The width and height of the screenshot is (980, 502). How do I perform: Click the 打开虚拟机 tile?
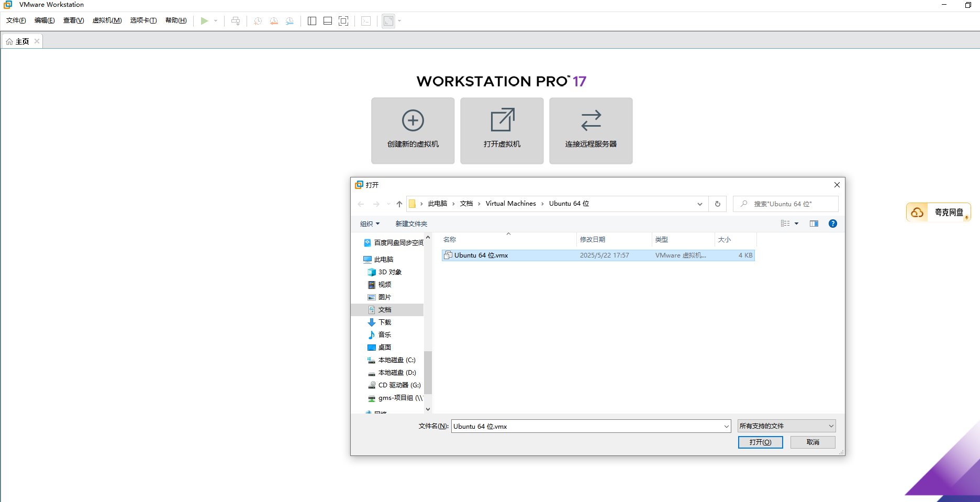502,131
